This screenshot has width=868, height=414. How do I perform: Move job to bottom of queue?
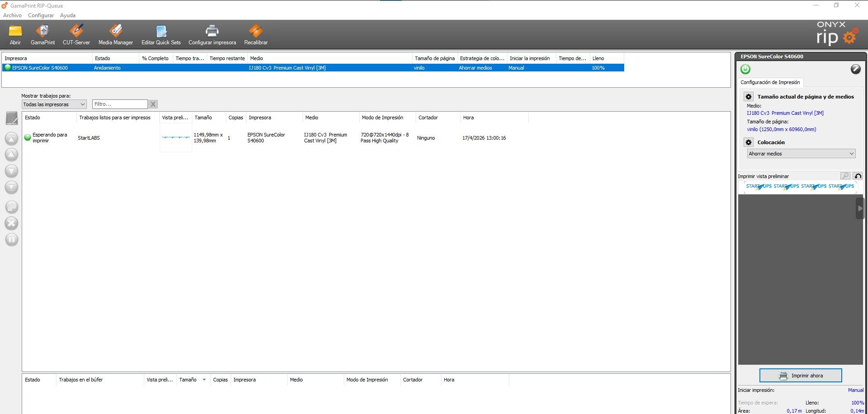(12, 187)
